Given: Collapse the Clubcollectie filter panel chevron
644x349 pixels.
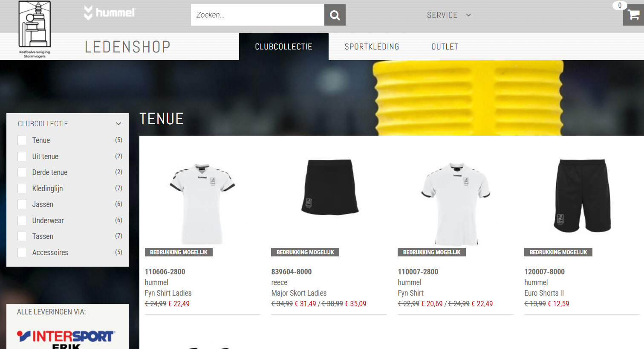Looking at the screenshot, I should pyautogui.click(x=118, y=124).
